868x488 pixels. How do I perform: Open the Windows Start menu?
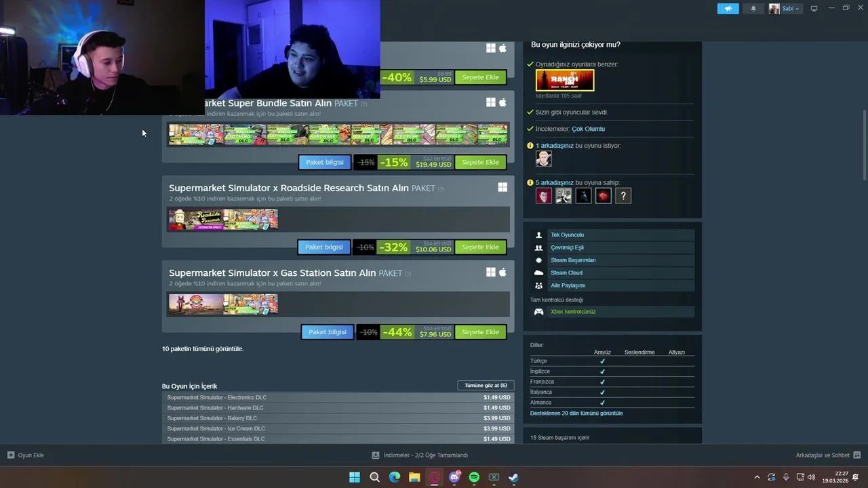pyautogui.click(x=355, y=477)
